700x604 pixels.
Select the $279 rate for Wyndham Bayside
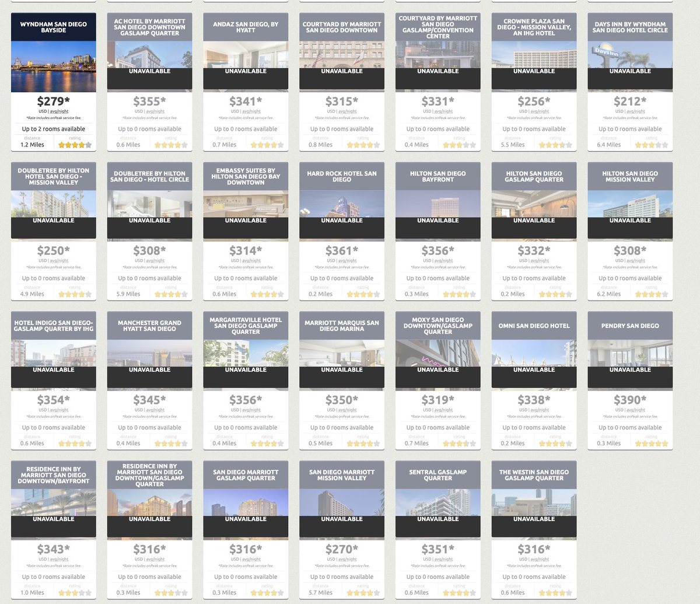tap(54, 102)
